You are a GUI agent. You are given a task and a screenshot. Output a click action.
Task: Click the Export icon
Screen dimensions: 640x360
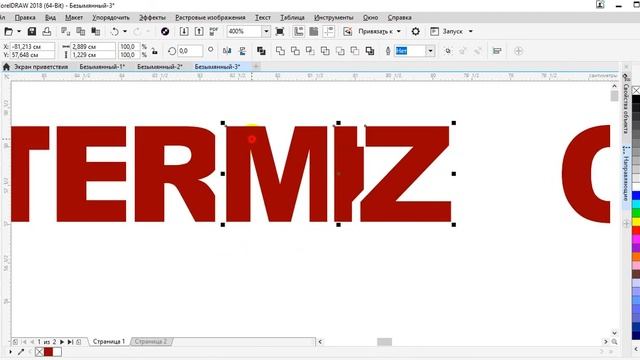pos(199,31)
